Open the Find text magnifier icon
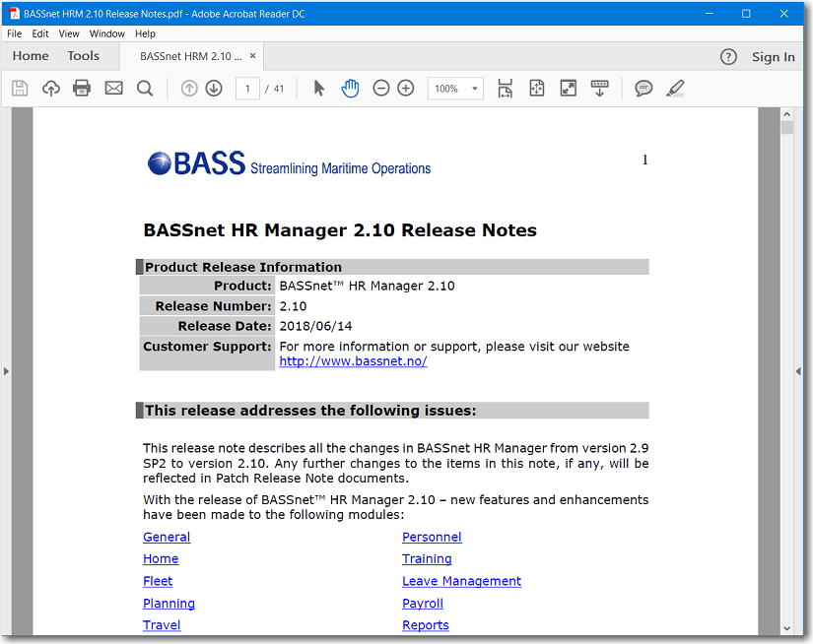Screen dimensions: 813x644 (145, 88)
